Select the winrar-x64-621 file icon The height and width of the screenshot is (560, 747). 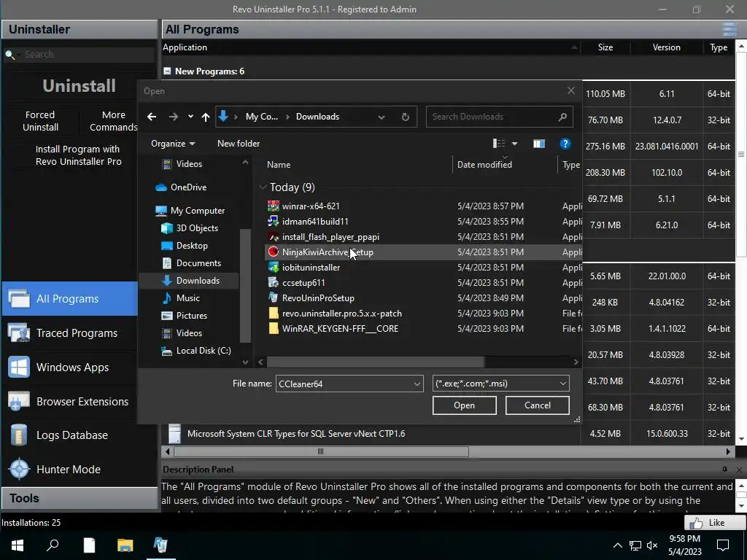coord(274,206)
